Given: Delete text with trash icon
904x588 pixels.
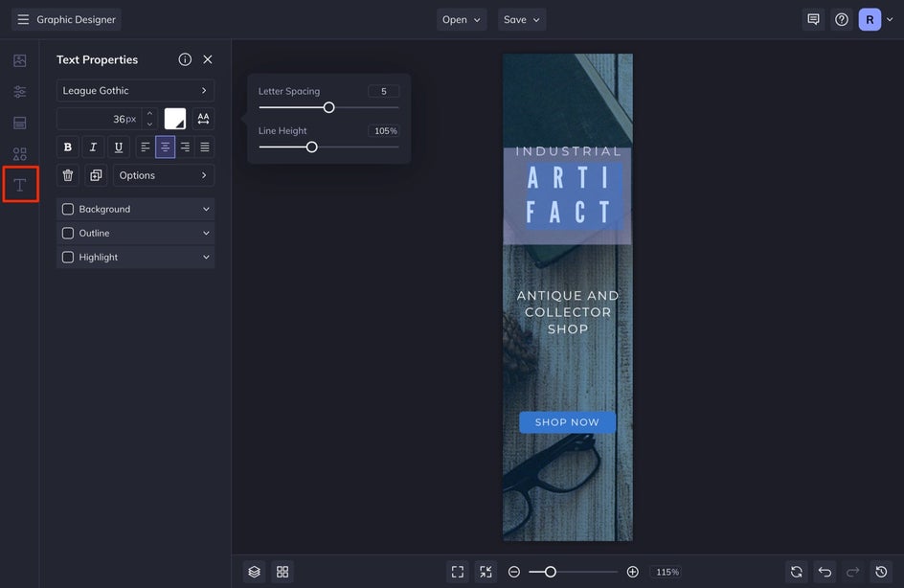Looking at the screenshot, I should [x=68, y=175].
